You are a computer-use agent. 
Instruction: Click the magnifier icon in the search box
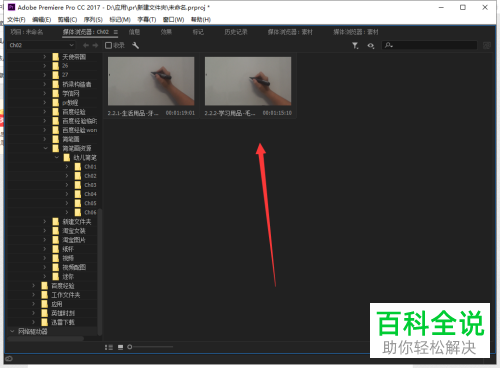click(x=388, y=45)
